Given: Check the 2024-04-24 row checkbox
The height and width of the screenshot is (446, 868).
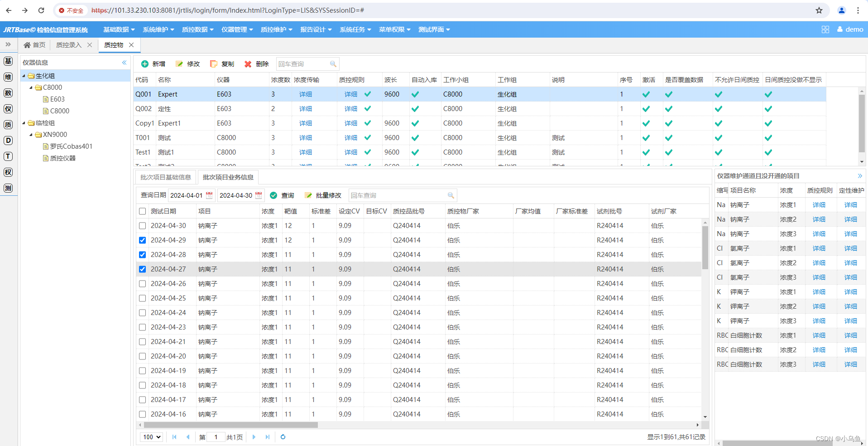Looking at the screenshot, I should coord(143,313).
